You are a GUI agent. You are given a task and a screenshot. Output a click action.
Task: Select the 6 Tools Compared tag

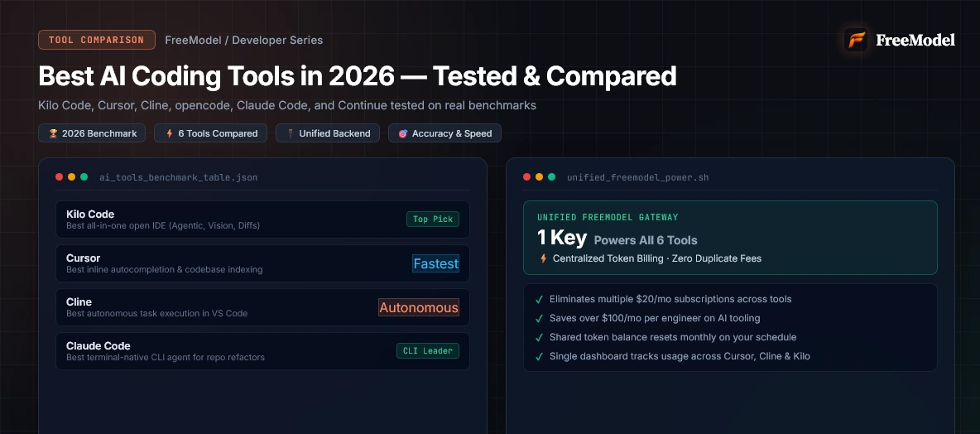pyautogui.click(x=210, y=133)
